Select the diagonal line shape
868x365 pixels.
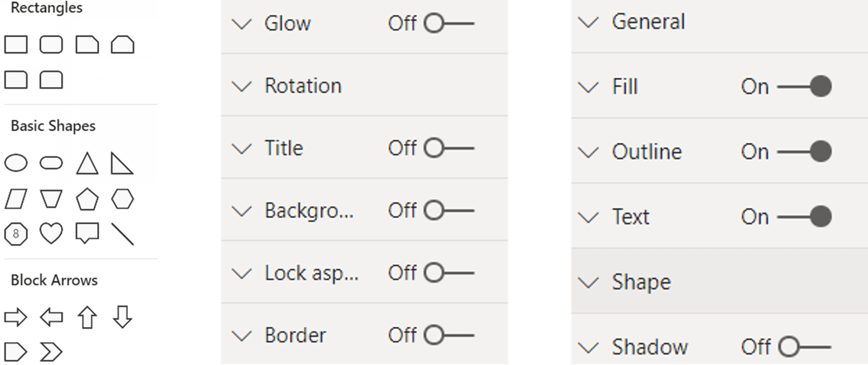[x=123, y=234]
